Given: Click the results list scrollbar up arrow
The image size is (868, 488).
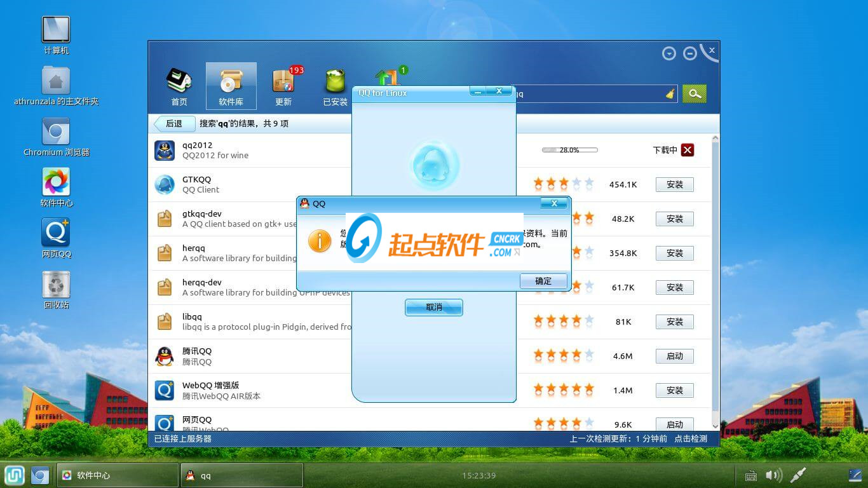Looking at the screenshot, I should [x=715, y=138].
